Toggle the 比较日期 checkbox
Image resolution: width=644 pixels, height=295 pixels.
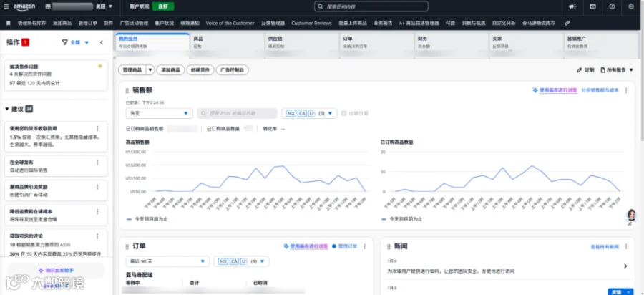(343, 113)
